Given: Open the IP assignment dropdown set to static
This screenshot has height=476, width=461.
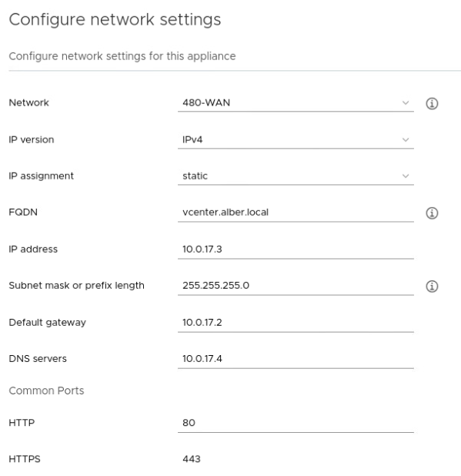Looking at the screenshot, I should [296, 176].
